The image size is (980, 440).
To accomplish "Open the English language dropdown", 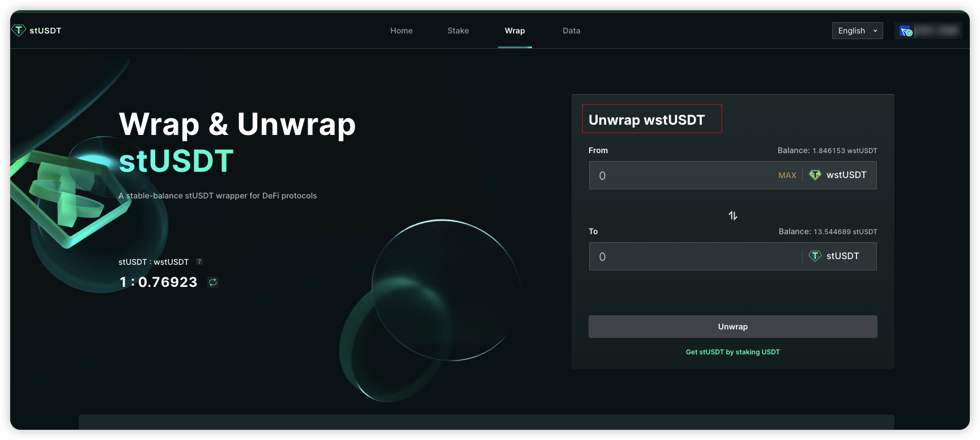I will [857, 31].
